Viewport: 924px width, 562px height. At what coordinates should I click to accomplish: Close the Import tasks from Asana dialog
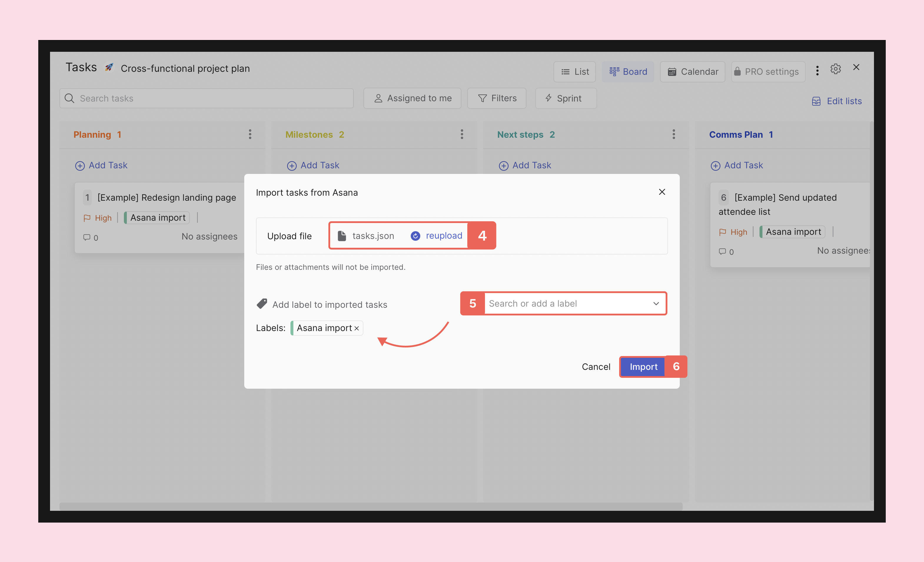[662, 192]
